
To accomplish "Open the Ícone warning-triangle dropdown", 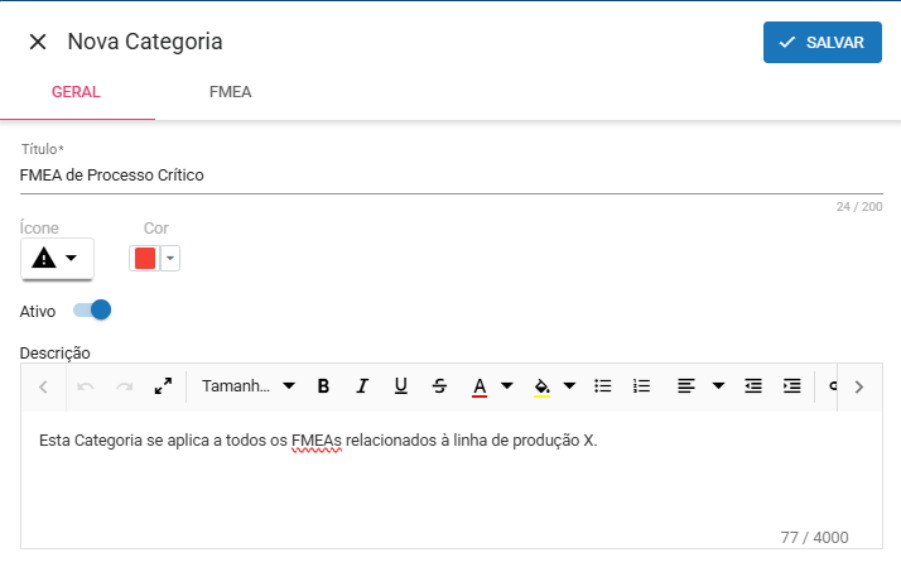I will coord(57,259).
